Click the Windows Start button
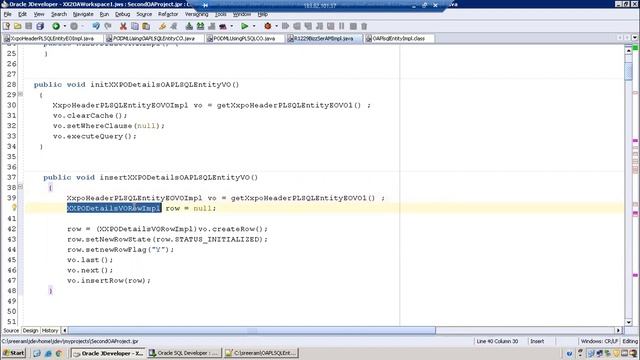 14,353
